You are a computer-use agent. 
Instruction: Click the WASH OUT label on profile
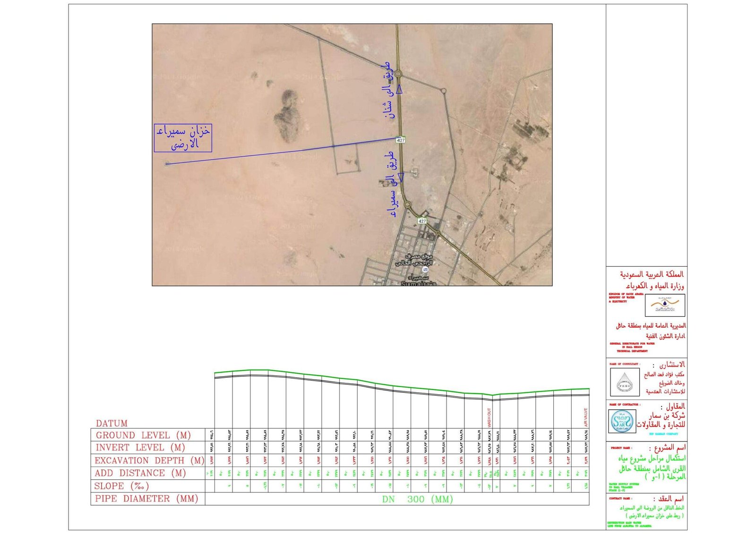[x=489, y=417]
